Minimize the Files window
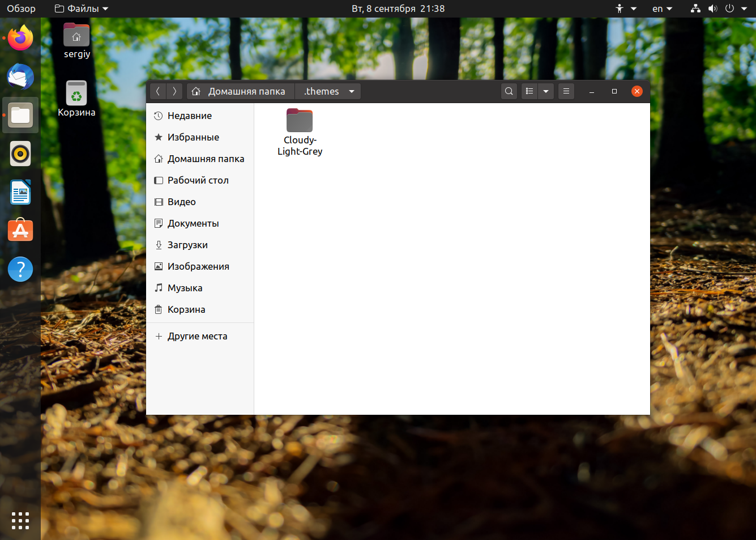The image size is (756, 540). tap(592, 91)
